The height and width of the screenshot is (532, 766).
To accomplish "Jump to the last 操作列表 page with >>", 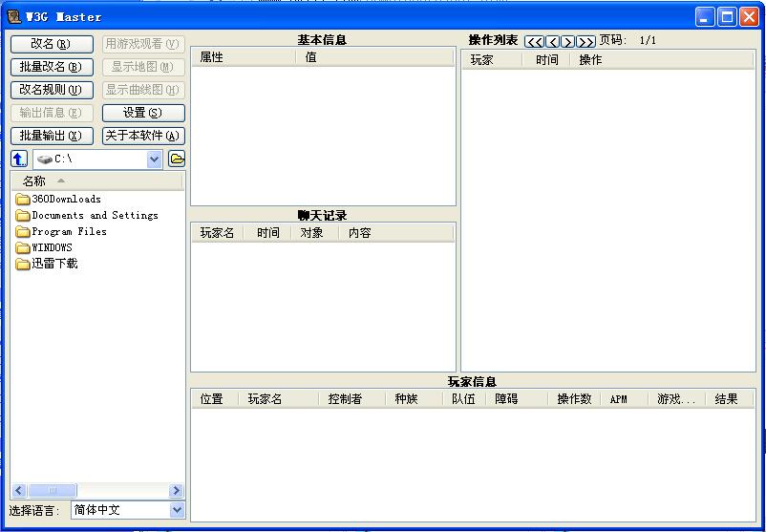I will click(x=585, y=42).
